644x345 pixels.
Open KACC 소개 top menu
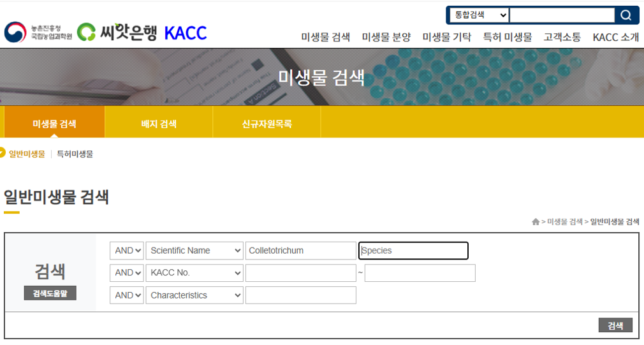click(x=616, y=37)
